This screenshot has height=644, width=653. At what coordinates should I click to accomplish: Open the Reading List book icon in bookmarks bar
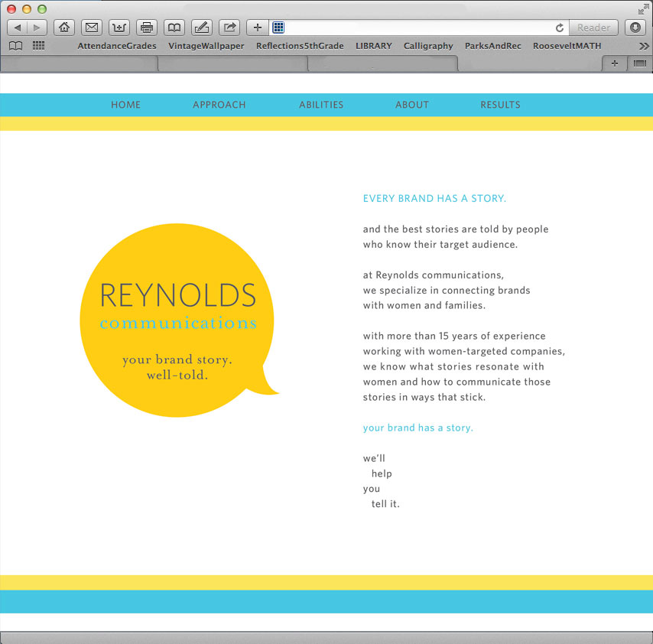click(15, 46)
